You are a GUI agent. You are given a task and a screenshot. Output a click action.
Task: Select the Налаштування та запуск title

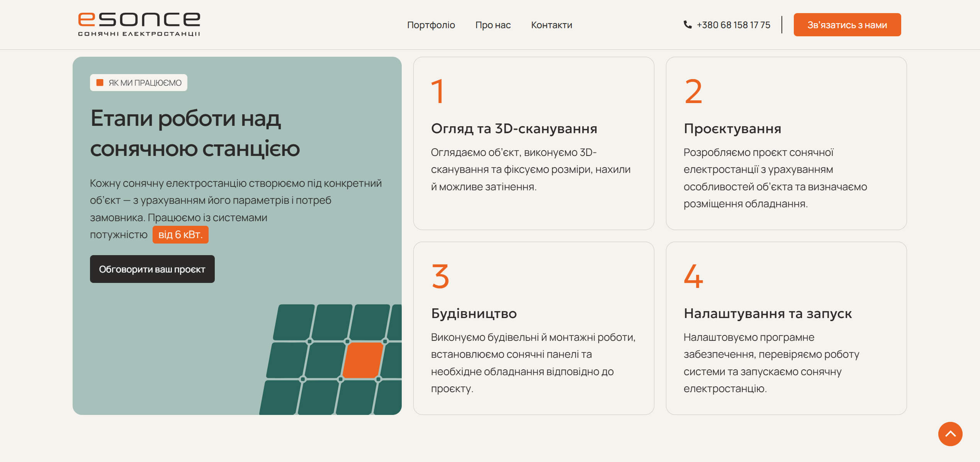tap(768, 313)
